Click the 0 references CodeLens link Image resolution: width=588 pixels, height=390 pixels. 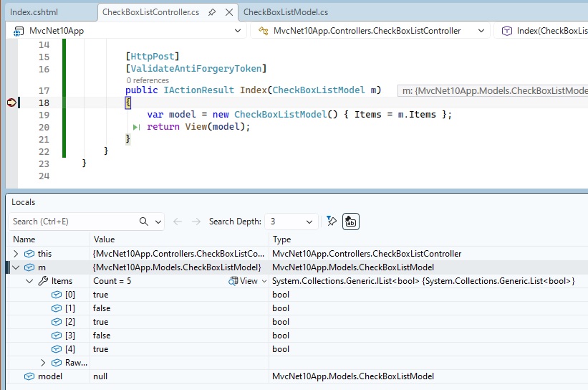click(148, 80)
